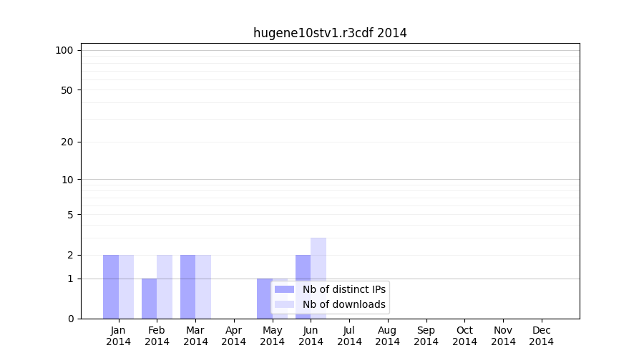Image resolution: width=644 pixels, height=358 pixels.
Task: Select the February downloads bar
Action: pos(165,286)
